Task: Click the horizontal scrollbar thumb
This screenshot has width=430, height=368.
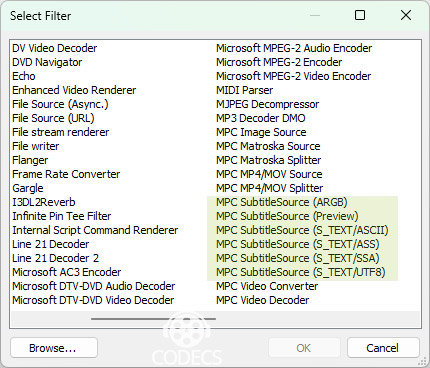Action: point(153,319)
